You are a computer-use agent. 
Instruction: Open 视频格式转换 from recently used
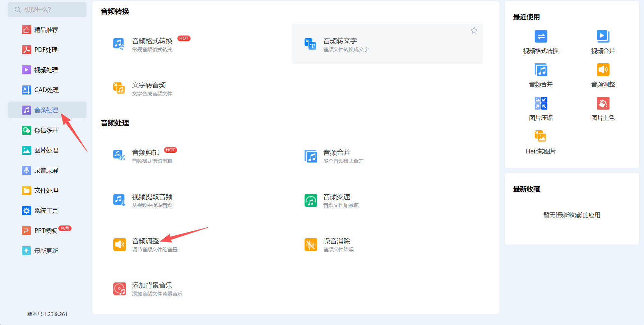pyautogui.click(x=541, y=41)
